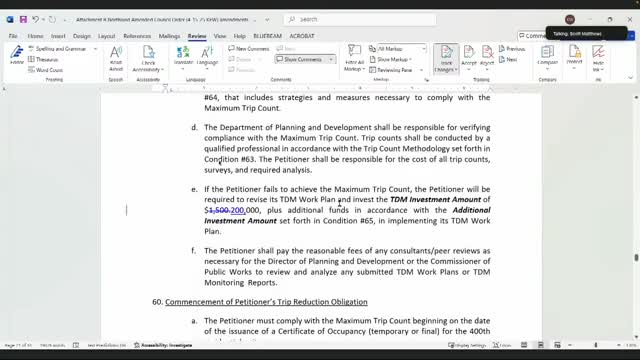Open the Compare documents tool
Viewport: 640px width, 360px height.
point(547,58)
